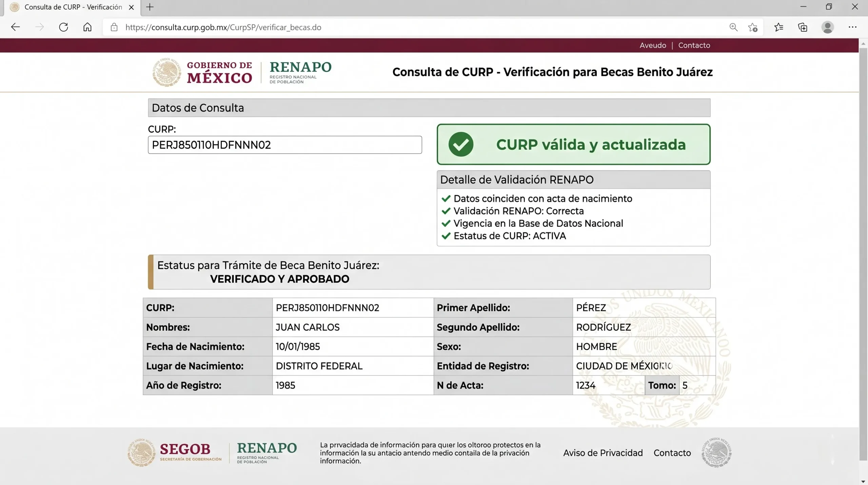Click the RENAPO footer logo
The height and width of the screenshot is (485, 868).
point(267,452)
